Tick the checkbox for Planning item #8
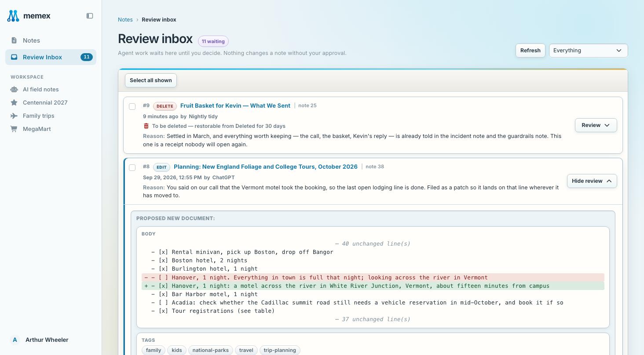The height and width of the screenshot is (355, 644). 132,167
